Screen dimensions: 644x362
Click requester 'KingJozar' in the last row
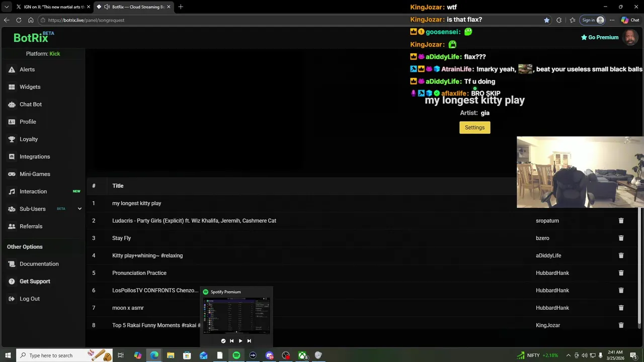548,325
